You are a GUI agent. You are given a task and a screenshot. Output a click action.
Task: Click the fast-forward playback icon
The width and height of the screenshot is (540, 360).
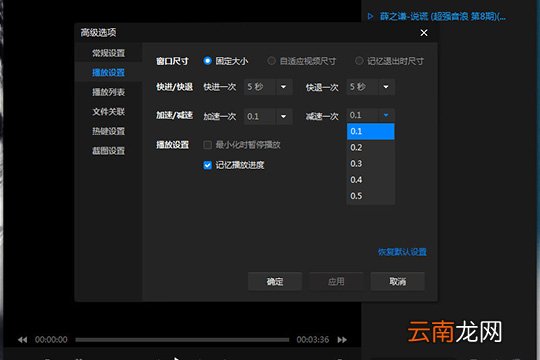[x=342, y=340]
